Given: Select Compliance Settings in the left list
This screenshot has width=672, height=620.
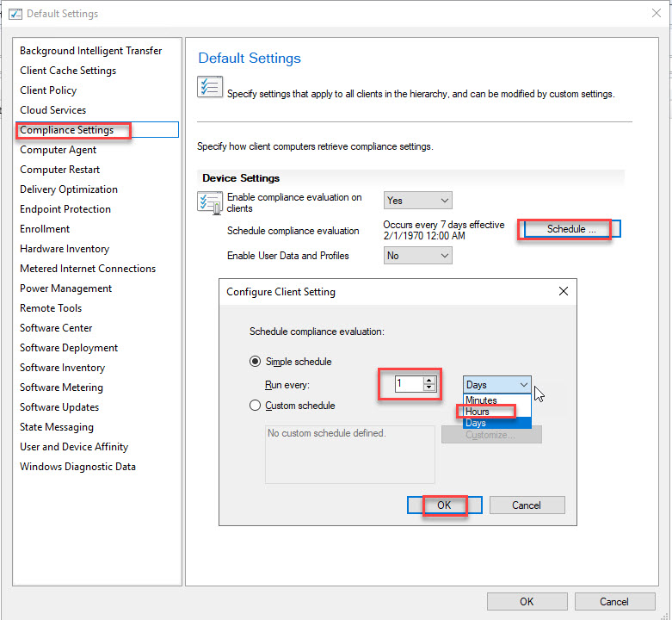Looking at the screenshot, I should click(67, 130).
